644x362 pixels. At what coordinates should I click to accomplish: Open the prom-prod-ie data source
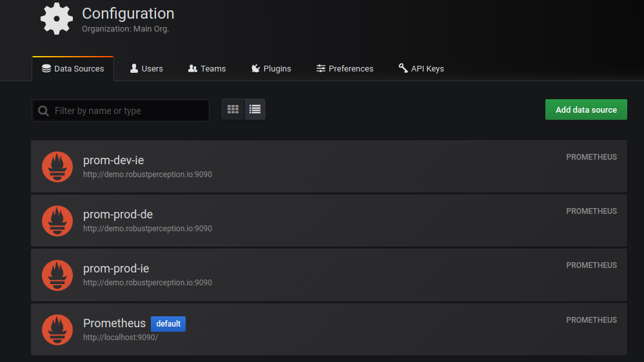coord(329,275)
